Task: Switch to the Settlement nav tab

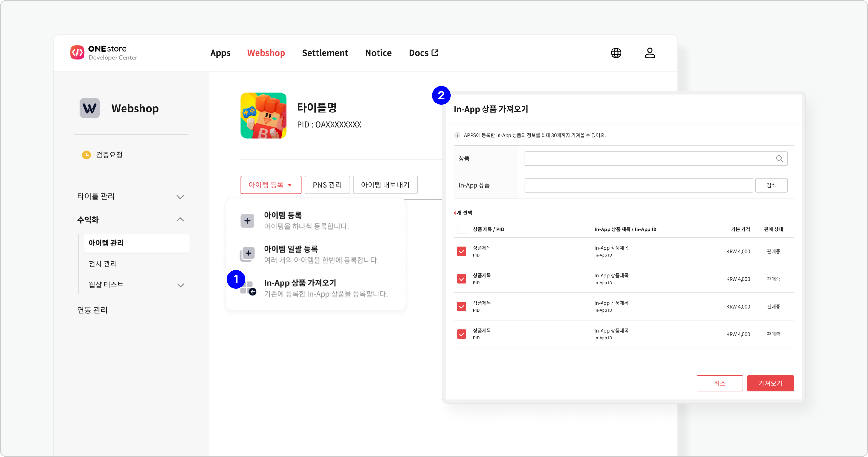Action: (325, 53)
